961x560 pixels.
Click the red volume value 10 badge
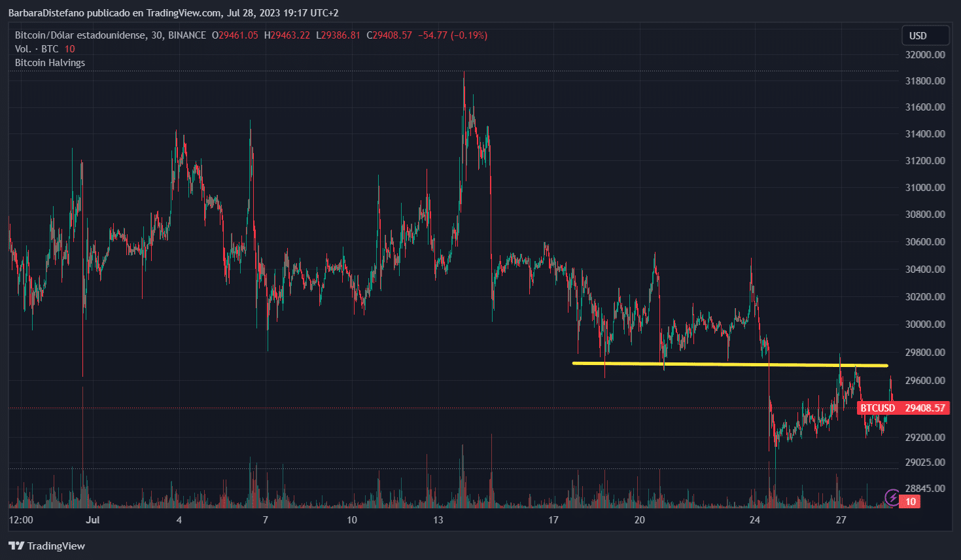pyautogui.click(x=911, y=502)
